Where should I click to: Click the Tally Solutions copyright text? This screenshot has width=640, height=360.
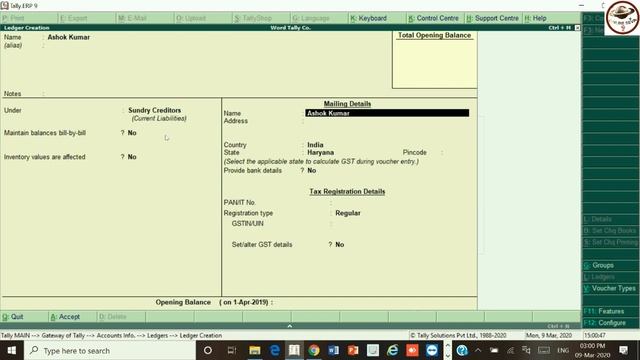point(458,336)
